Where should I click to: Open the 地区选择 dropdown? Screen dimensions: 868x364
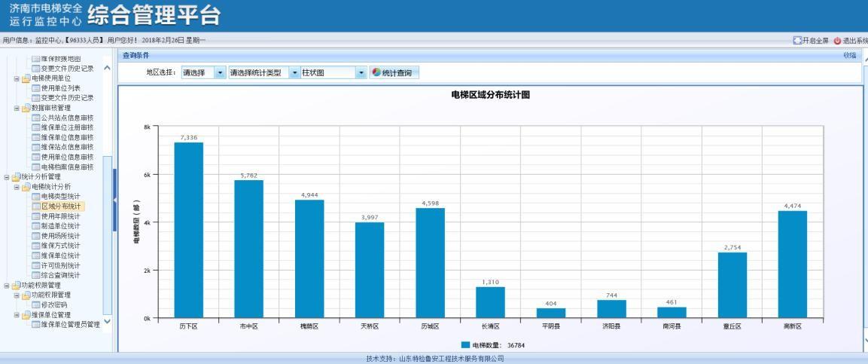[x=220, y=73]
